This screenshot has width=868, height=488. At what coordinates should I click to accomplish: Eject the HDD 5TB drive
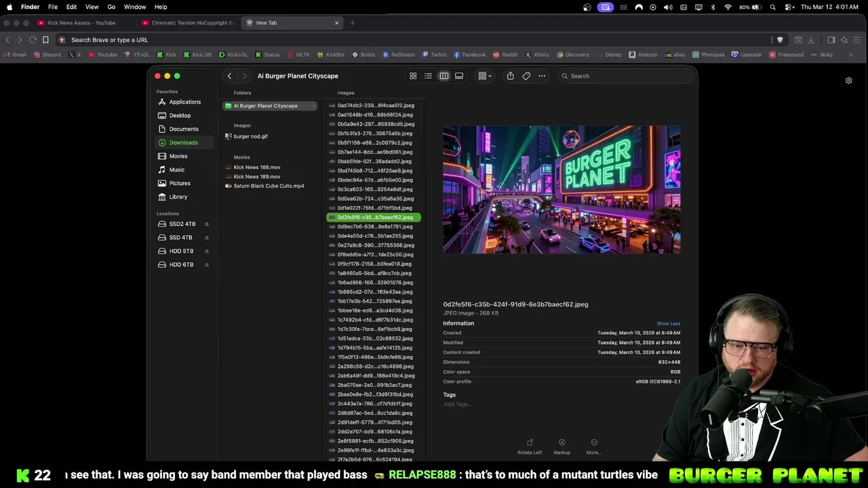tap(207, 251)
